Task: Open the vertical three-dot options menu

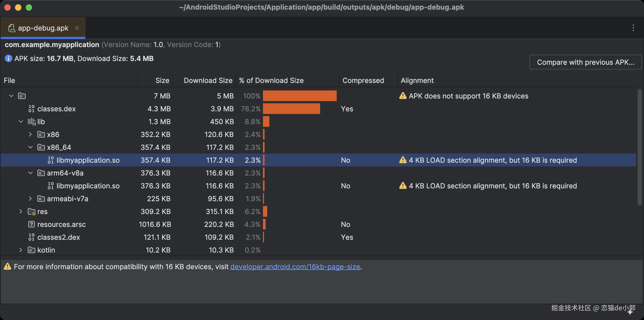Action: pyautogui.click(x=633, y=28)
